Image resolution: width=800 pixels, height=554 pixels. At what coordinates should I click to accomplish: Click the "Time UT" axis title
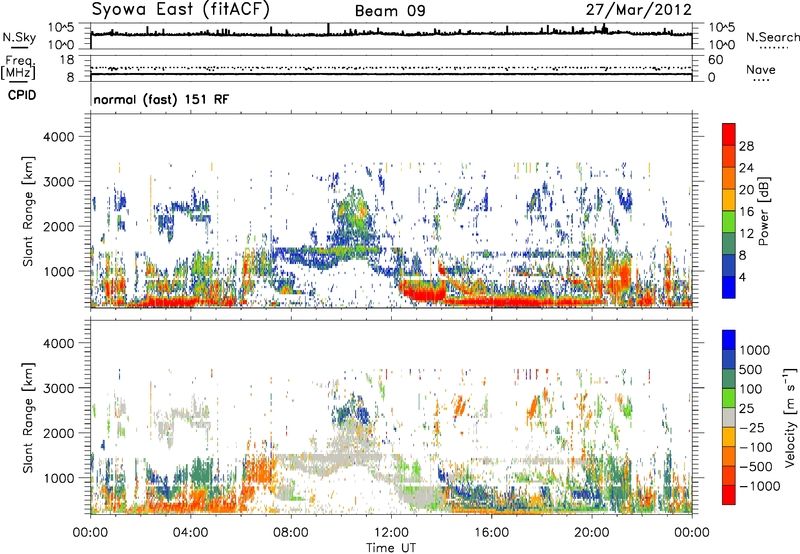pyautogui.click(x=391, y=548)
